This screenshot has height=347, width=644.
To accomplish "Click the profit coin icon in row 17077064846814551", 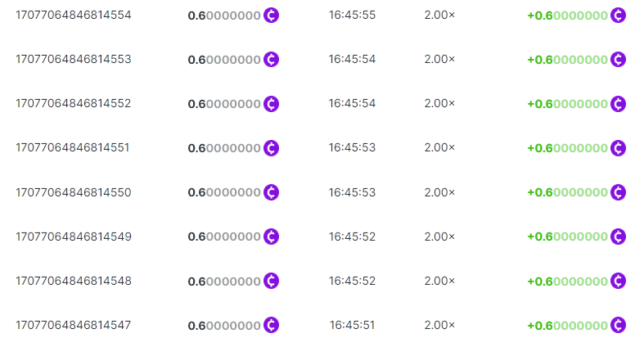I will (x=619, y=148).
